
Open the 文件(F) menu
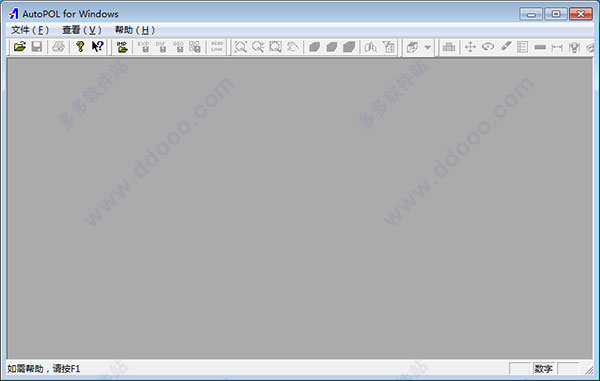(x=30, y=30)
